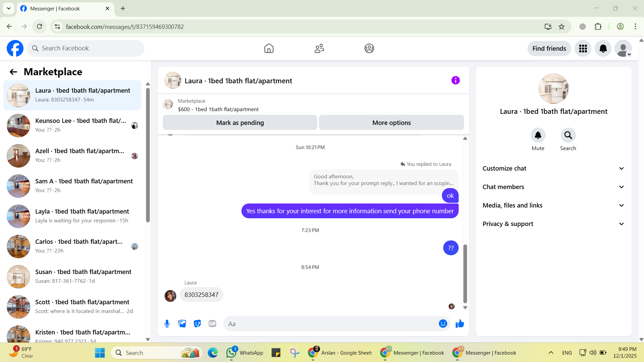Expand the Chat members section
Viewport: 644px width, 362px height.
point(553,187)
